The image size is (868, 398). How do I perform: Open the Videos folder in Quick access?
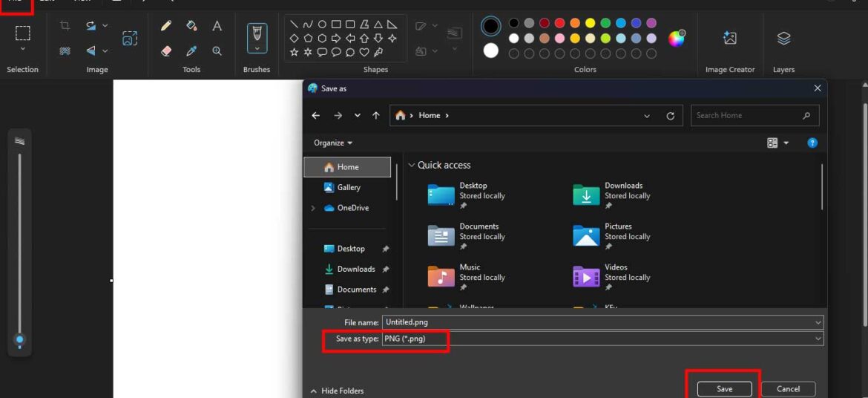[612, 276]
